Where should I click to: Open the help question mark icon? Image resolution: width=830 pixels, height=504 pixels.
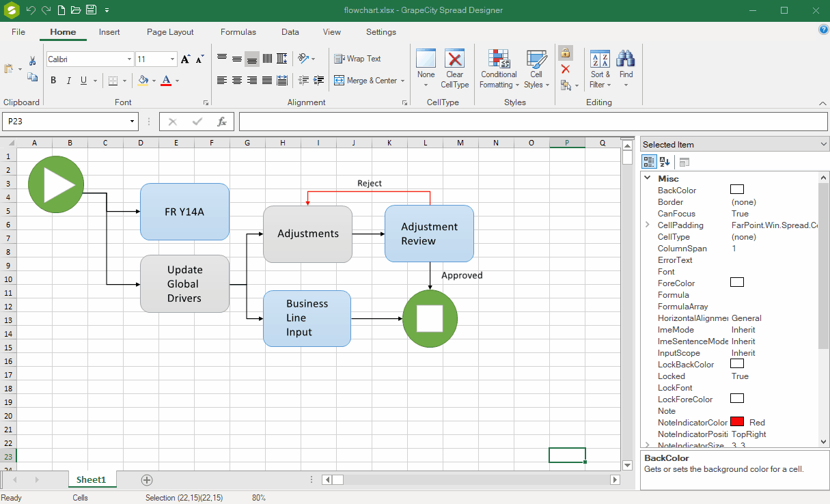[823, 30]
